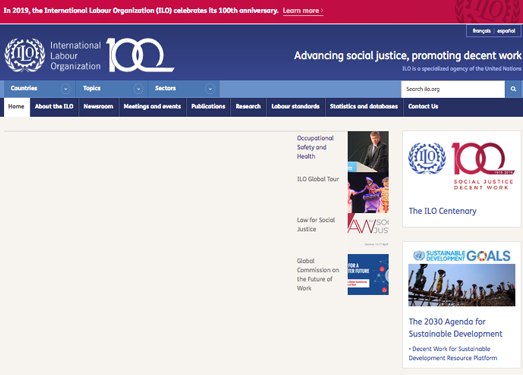523x375 pixels.
Task: Switch language to español
Action: click(506, 31)
